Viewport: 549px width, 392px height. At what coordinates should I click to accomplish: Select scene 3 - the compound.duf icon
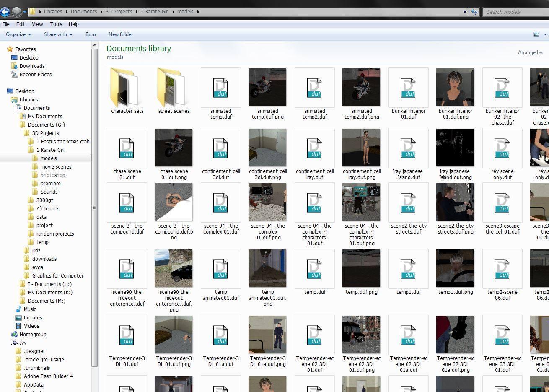click(127, 202)
